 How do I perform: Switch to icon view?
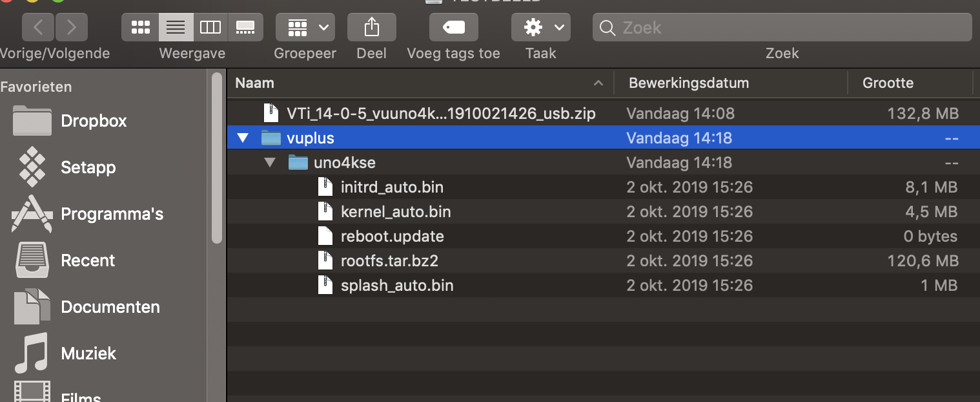point(140,27)
